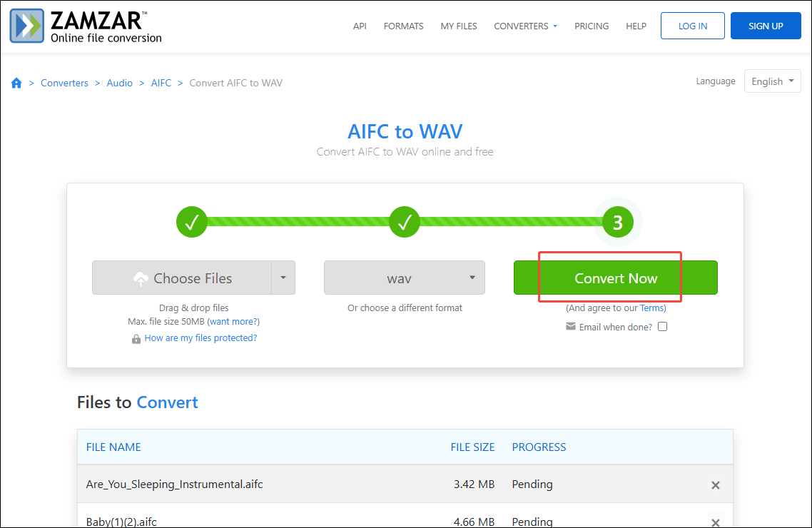
Task: Click the step 3 circle
Action: tap(618, 222)
